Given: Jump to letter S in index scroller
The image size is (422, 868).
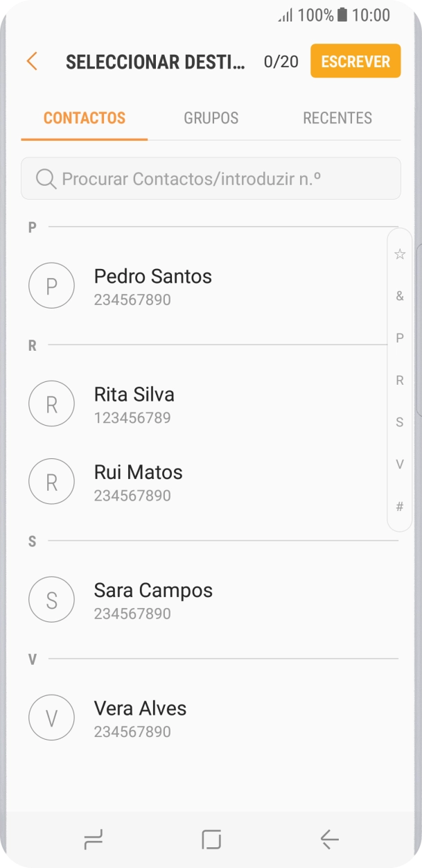Looking at the screenshot, I should coord(400,422).
